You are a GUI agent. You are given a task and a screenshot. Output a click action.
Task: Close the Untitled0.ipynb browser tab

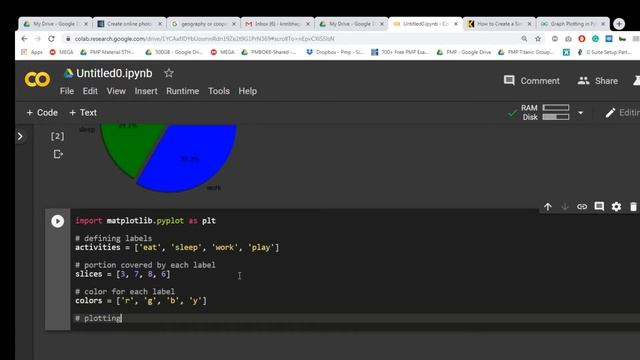[456, 24]
